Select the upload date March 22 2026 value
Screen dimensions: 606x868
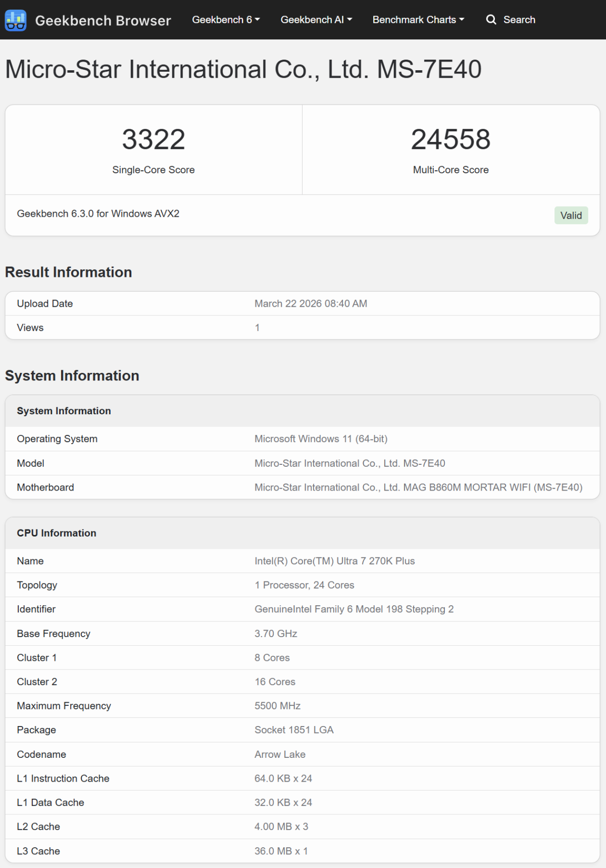[311, 304]
